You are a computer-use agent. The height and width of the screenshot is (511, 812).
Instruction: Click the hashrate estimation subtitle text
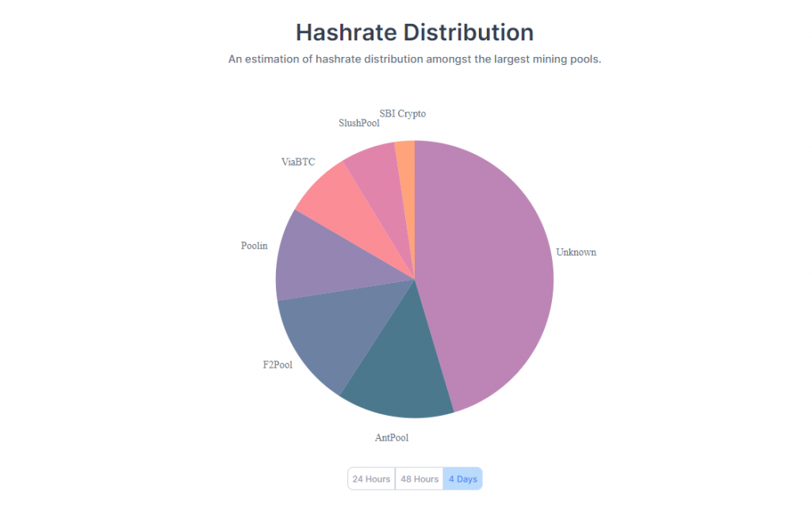tap(415, 59)
